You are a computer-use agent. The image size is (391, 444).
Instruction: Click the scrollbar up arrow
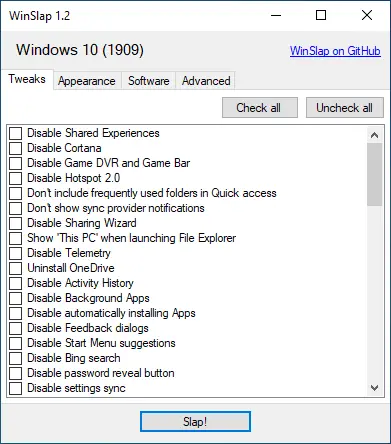[x=374, y=135]
